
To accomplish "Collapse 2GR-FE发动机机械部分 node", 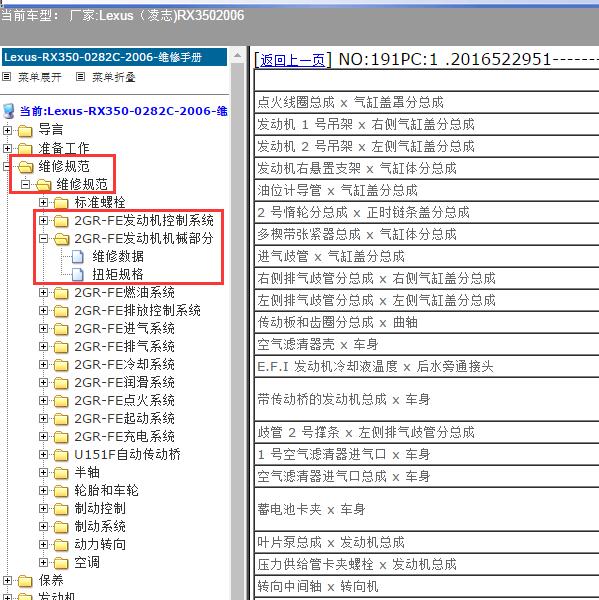I will click(x=44, y=238).
